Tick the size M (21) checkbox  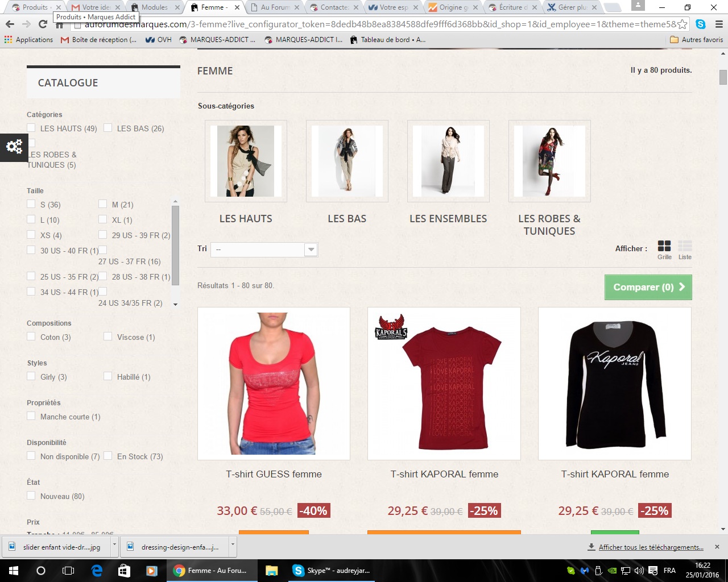[103, 204]
